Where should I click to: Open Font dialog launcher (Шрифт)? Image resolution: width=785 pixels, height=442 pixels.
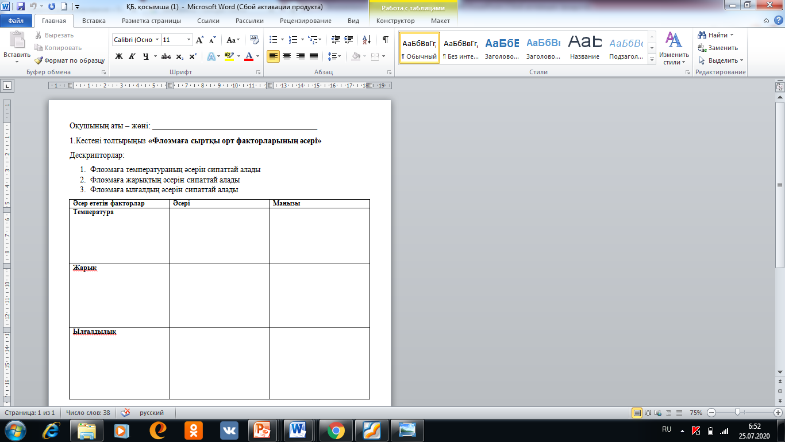(x=258, y=73)
